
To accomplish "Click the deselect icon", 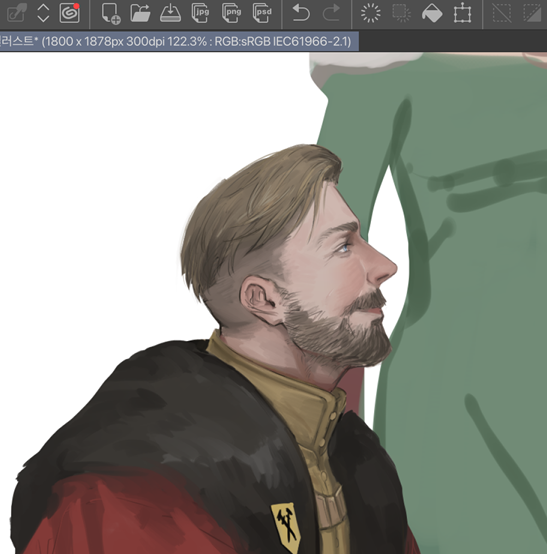I will pos(502,13).
